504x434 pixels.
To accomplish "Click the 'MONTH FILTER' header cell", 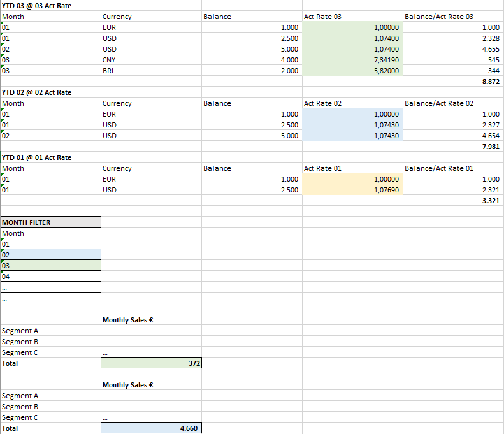I will 51,222.
